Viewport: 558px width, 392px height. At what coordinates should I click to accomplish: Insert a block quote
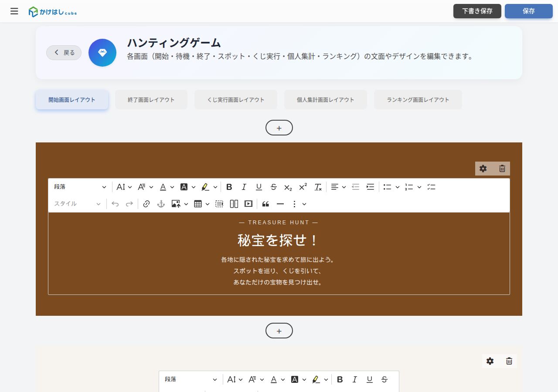point(265,204)
